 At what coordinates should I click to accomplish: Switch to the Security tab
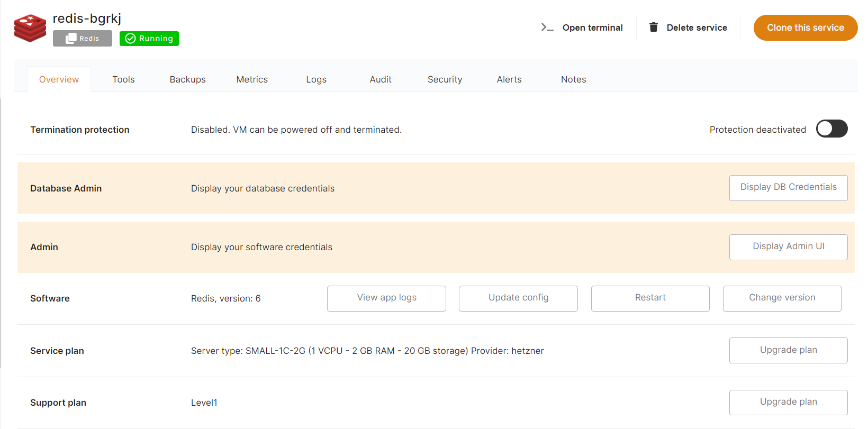[445, 79]
